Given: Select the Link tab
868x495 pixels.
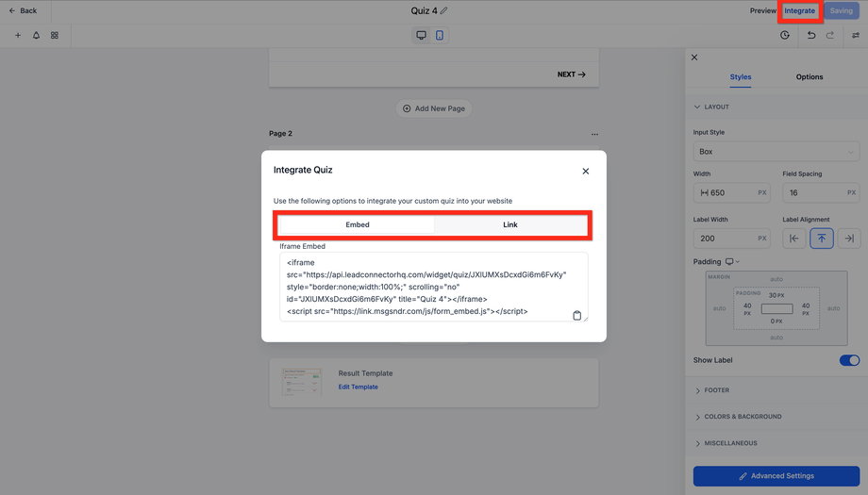Looking at the screenshot, I should click(509, 224).
